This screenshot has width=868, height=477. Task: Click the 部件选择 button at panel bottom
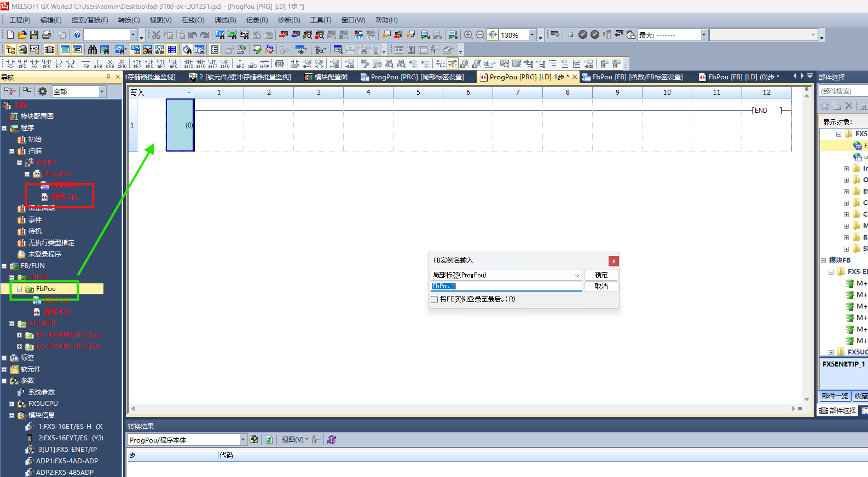tap(838, 410)
